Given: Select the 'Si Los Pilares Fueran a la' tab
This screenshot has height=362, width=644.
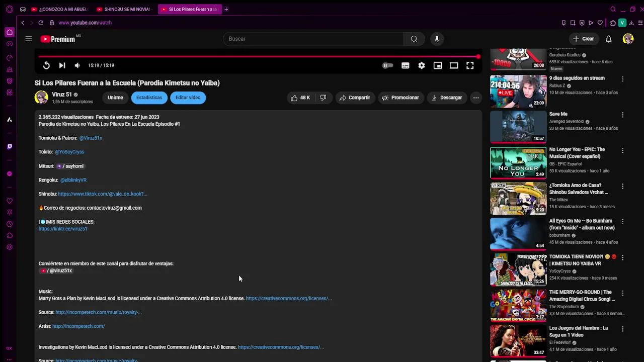Looking at the screenshot, I should 189,9.
